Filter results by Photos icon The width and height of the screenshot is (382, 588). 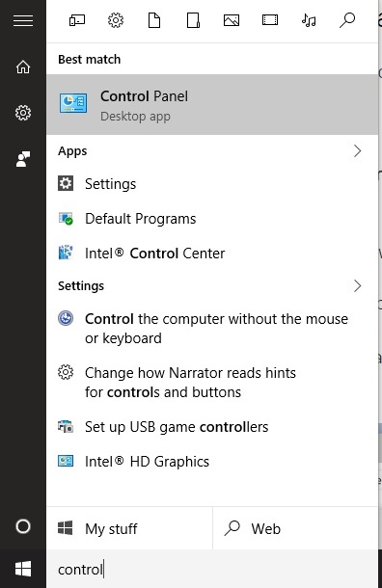(232, 20)
